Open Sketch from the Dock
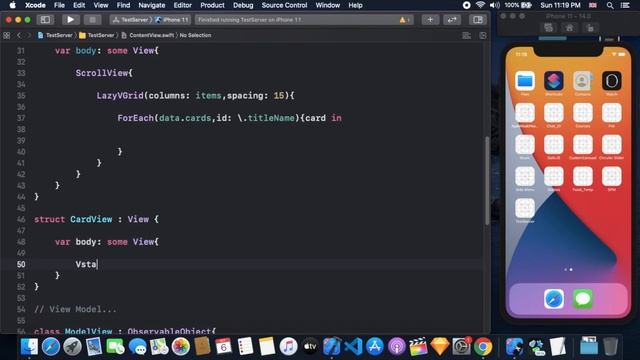 coord(440,347)
